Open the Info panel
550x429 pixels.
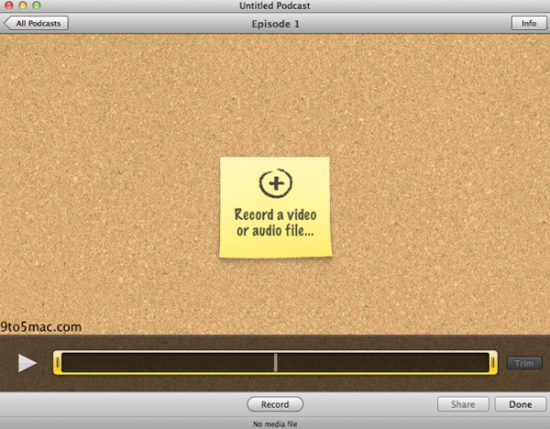coord(529,23)
